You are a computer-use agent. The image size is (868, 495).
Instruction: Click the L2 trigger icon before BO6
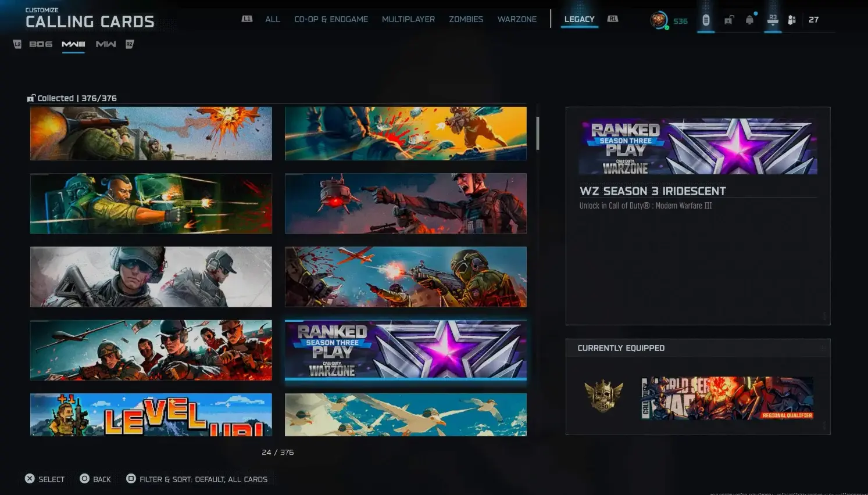coord(17,44)
